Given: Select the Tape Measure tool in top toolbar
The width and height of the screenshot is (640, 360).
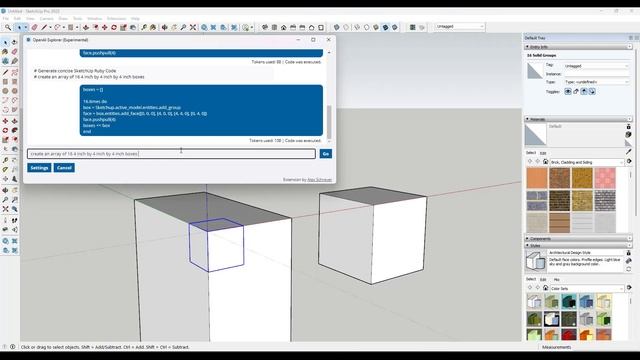Looking at the screenshot, I should pos(144,27).
